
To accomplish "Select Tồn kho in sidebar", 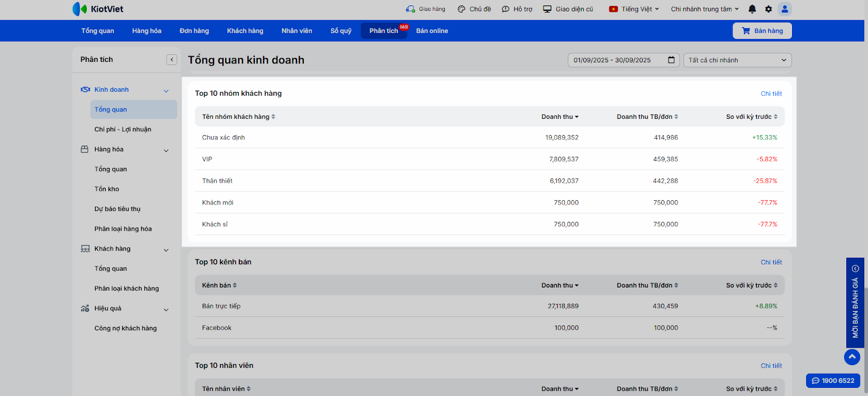I will 107,189.
